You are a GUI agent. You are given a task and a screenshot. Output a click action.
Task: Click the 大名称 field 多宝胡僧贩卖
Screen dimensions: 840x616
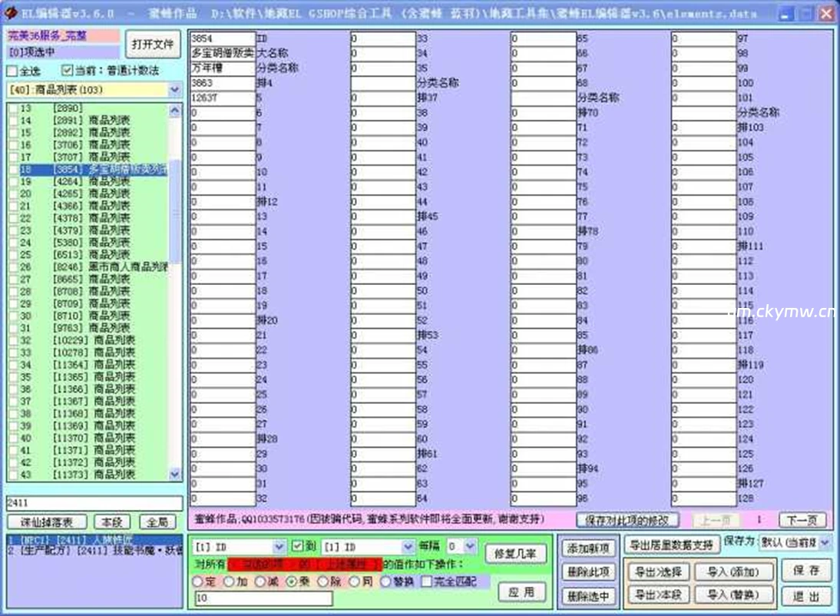tap(223, 53)
